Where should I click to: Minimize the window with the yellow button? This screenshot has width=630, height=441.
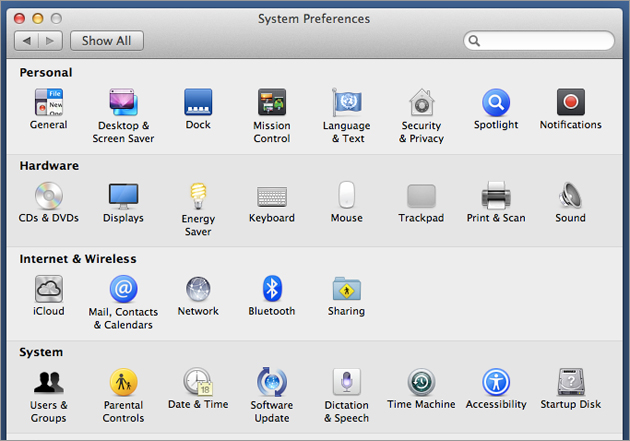tap(38, 18)
